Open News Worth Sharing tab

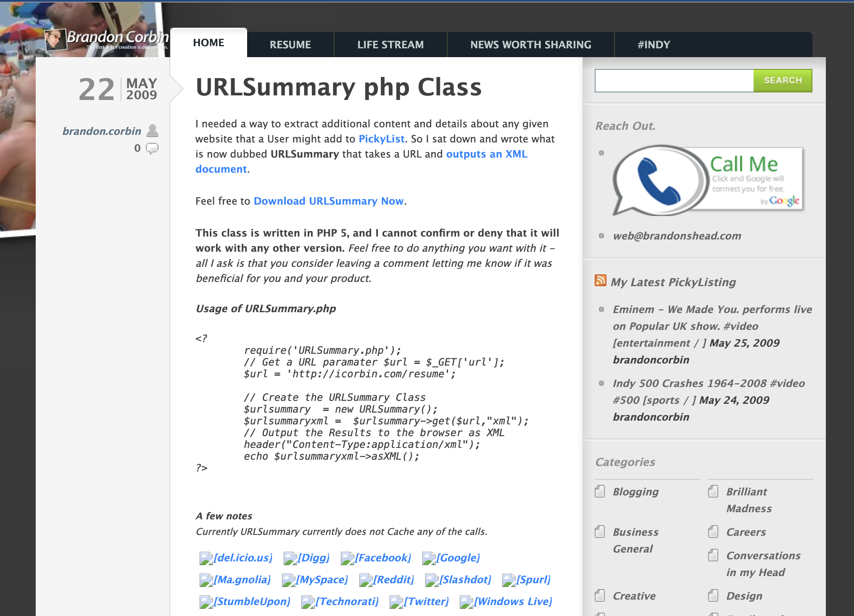tap(530, 45)
